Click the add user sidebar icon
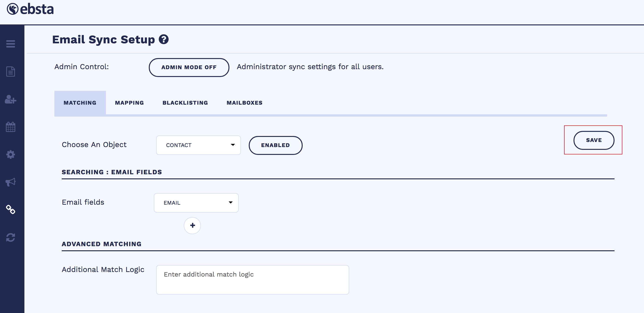Viewport: 644px width, 313px height. coord(11,99)
